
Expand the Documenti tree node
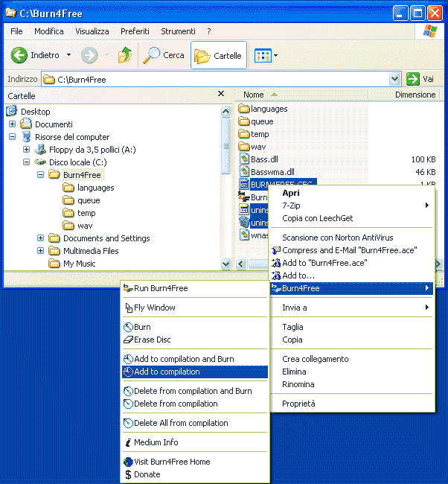(x=13, y=124)
